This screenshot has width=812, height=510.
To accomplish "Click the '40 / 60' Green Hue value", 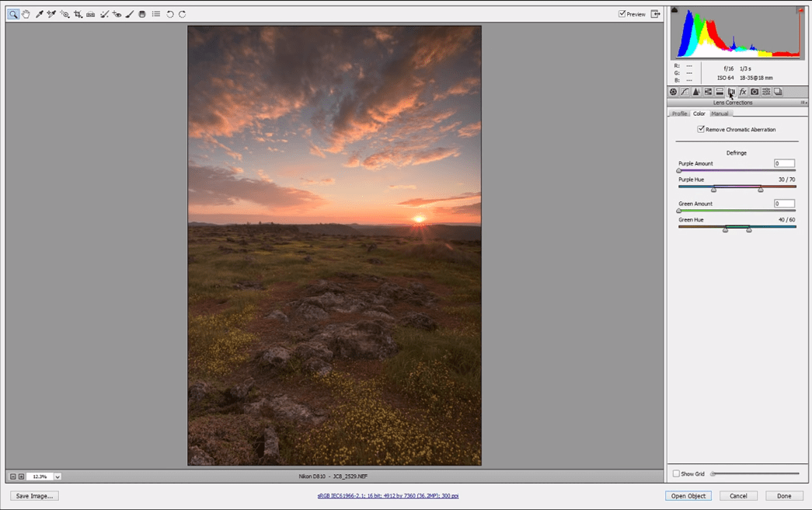I will tap(786, 220).
